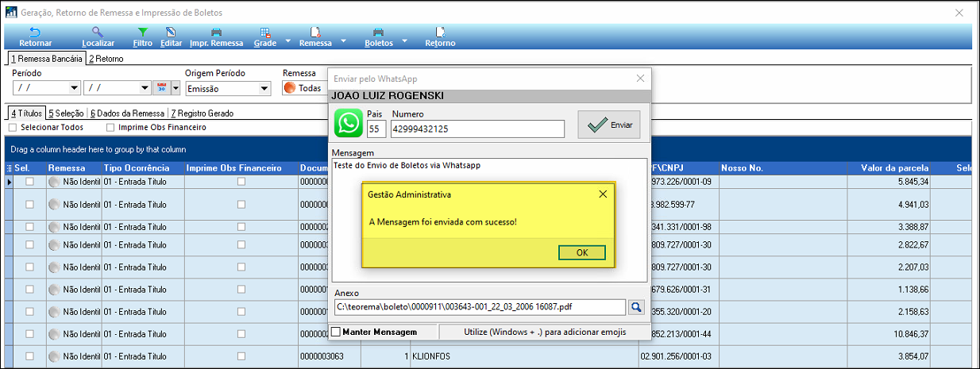Toggle Imprime Obs checkbox in row valued 1.138,66
This screenshot has width=980, height=369.
(x=241, y=291)
